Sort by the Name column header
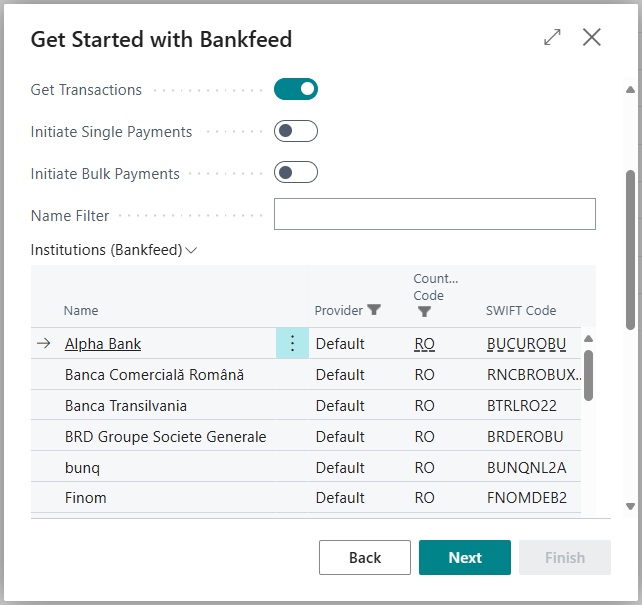 click(81, 310)
